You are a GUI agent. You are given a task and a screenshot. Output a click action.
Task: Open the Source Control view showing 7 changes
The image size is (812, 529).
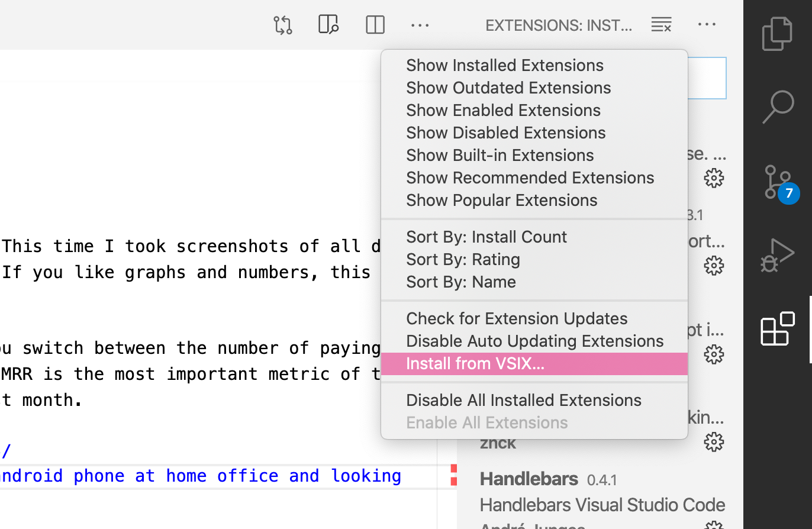tap(777, 182)
